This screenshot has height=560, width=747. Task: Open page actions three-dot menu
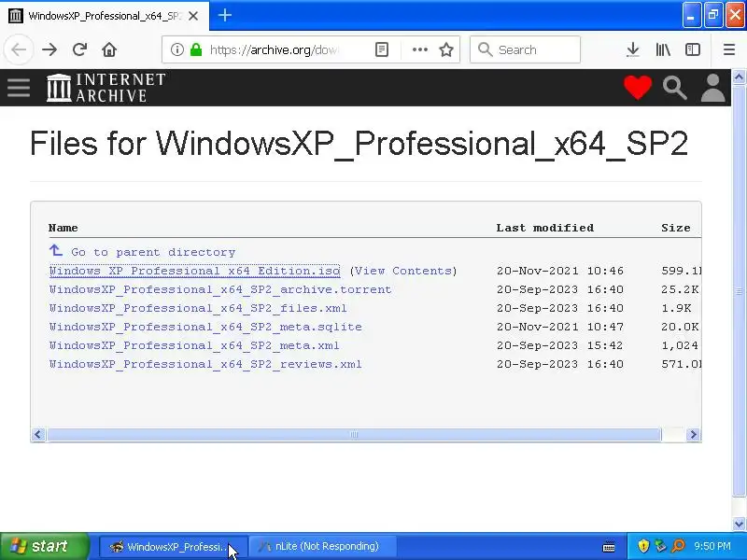click(x=419, y=49)
